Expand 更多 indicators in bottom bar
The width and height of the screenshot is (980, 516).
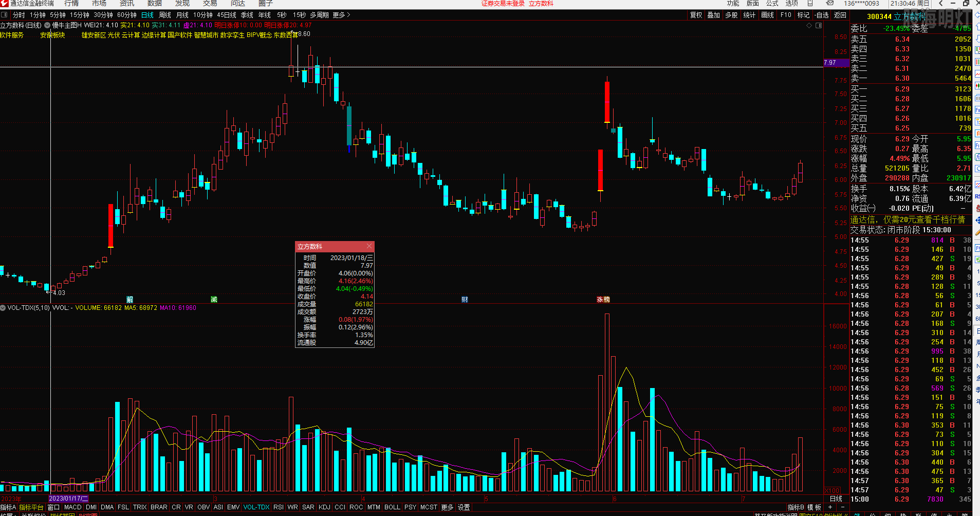pyautogui.click(x=447, y=507)
